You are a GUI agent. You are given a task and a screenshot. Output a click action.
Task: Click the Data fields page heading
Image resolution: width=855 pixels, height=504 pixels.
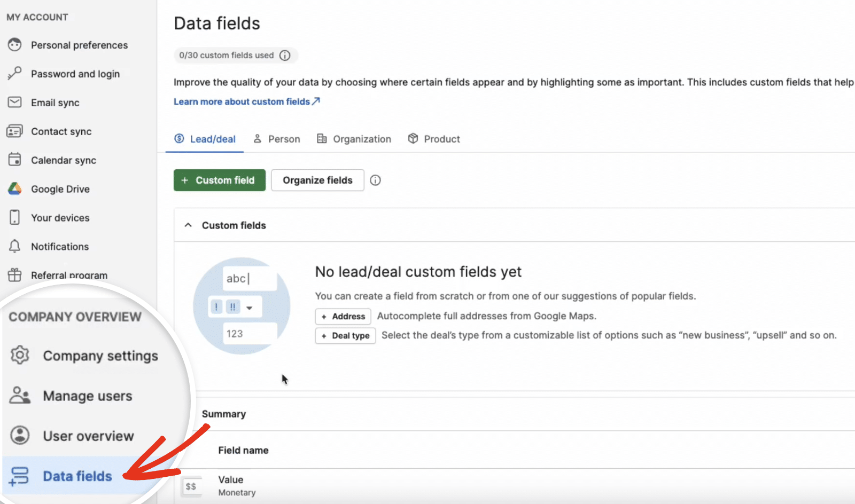tap(217, 23)
